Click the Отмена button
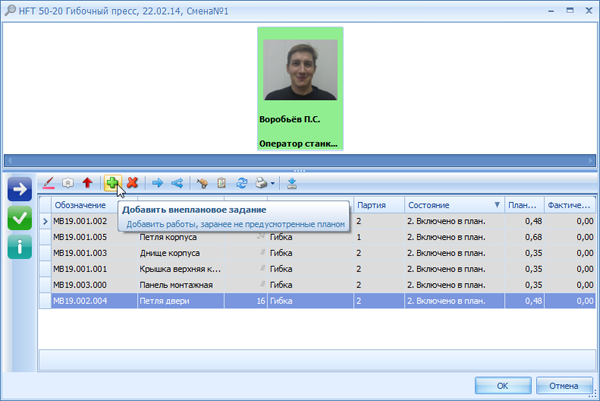This screenshot has height=401, width=600. point(564,386)
